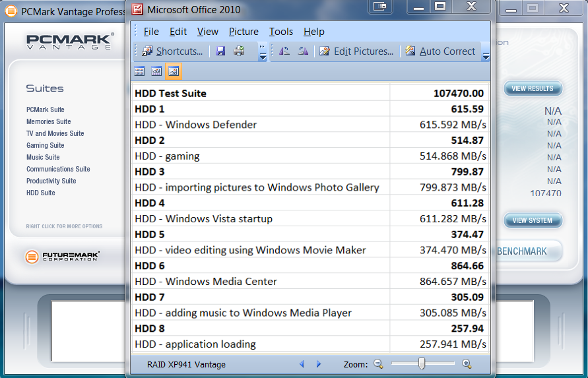The height and width of the screenshot is (378, 588).
Task: Click the Save icon in the toolbar
Action: (220, 51)
